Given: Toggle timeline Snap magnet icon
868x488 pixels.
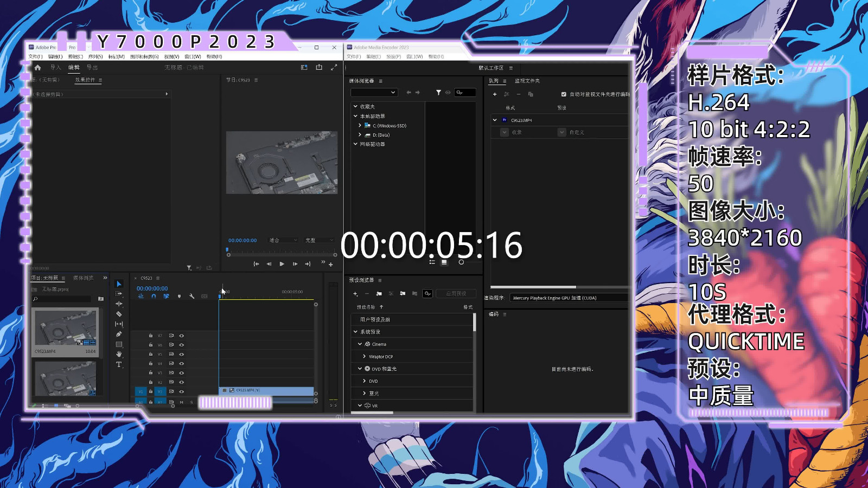Looking at the screenshot, I should [x=154, y=296].
